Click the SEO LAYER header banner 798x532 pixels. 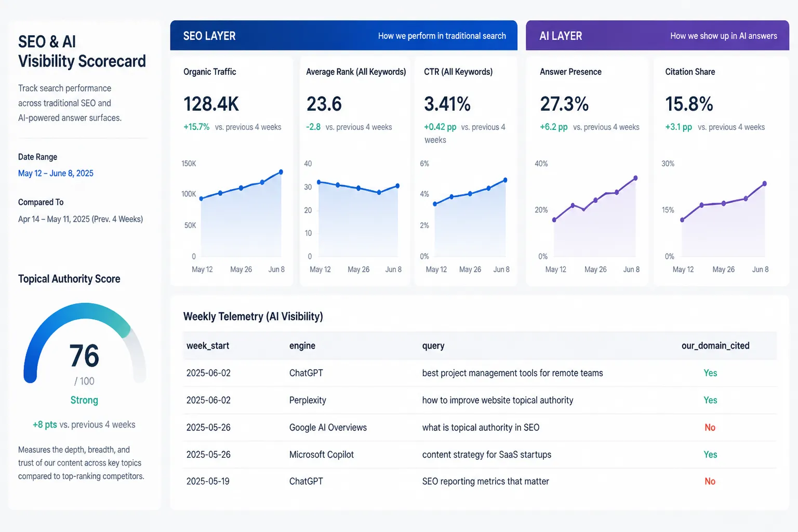[x=343, y=35]
